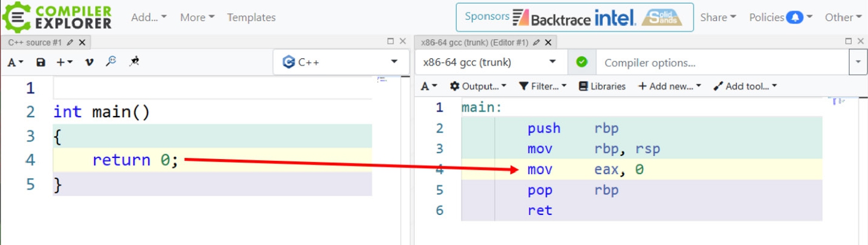Open the Solid Sands sponsor link
This screenshot has width=868, height=245.
point(662,17)
